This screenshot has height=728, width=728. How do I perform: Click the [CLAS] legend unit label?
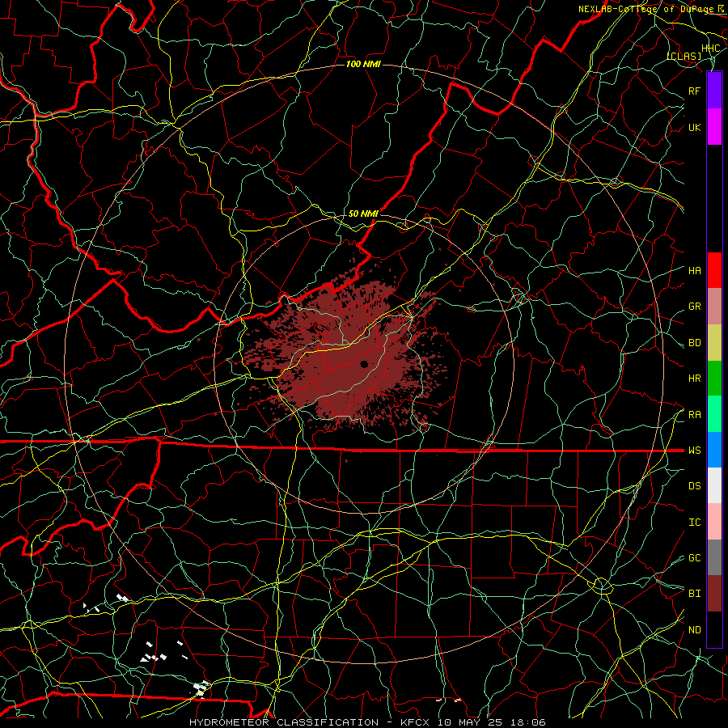pyautogui.click(x=684, y=56)
